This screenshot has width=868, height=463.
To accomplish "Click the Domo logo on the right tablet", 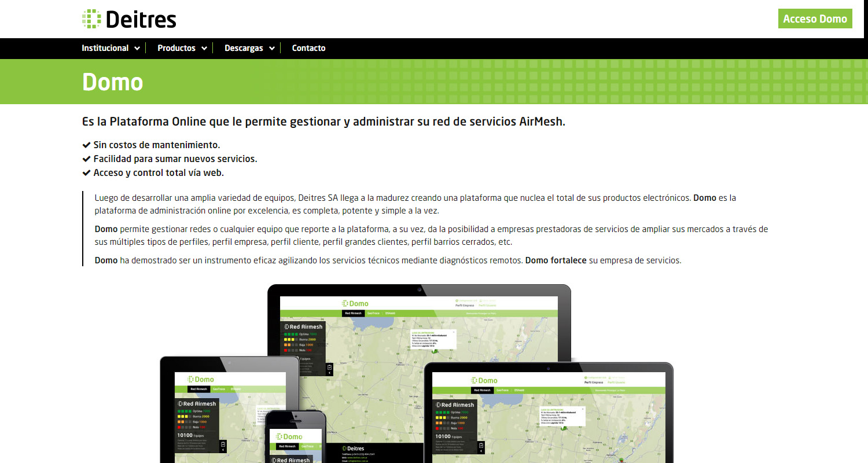I will tap(484, 380).
